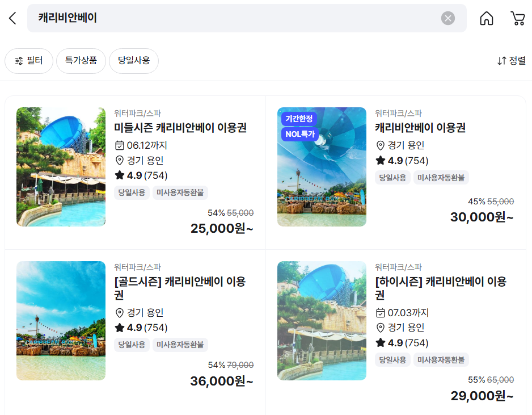The image size is (532, 415).
Task: Tap the 30,000원~ price label
Action: coord(482,217)
